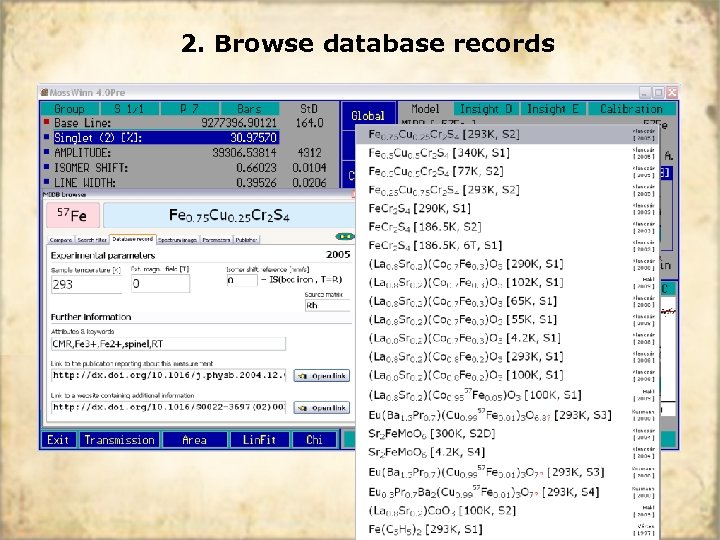Screen dimensions: 720x540
Task: Select record (La0.8Sr0.2)(Co0.8Fe0.2)O3 [293K, S1]
Action: click(x=507, y=357)
